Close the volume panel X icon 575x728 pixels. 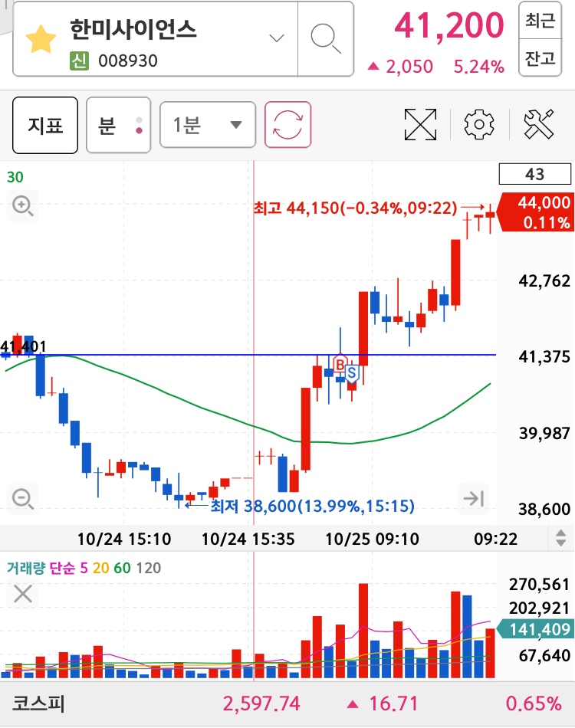pyautogui.click(x=23, y=594)
